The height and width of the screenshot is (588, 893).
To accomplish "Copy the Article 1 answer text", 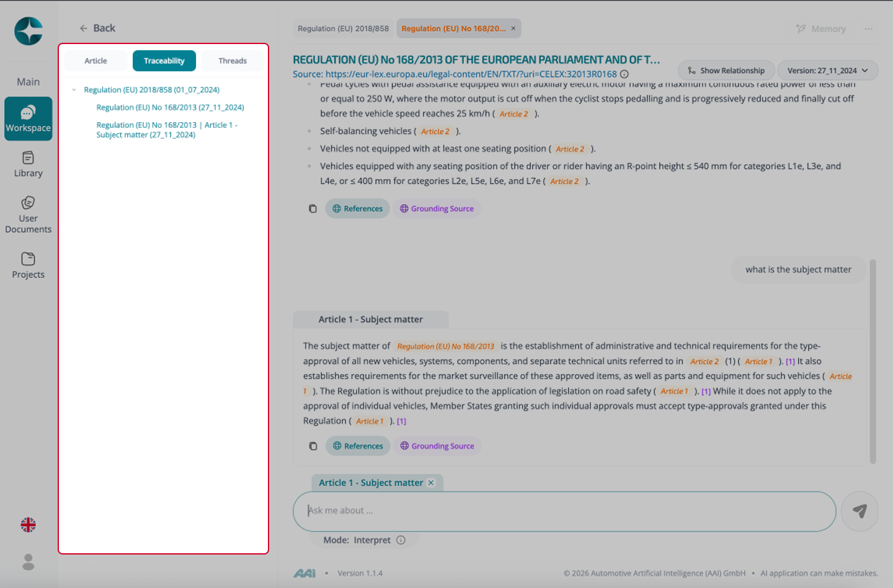I will click(313, 446).
